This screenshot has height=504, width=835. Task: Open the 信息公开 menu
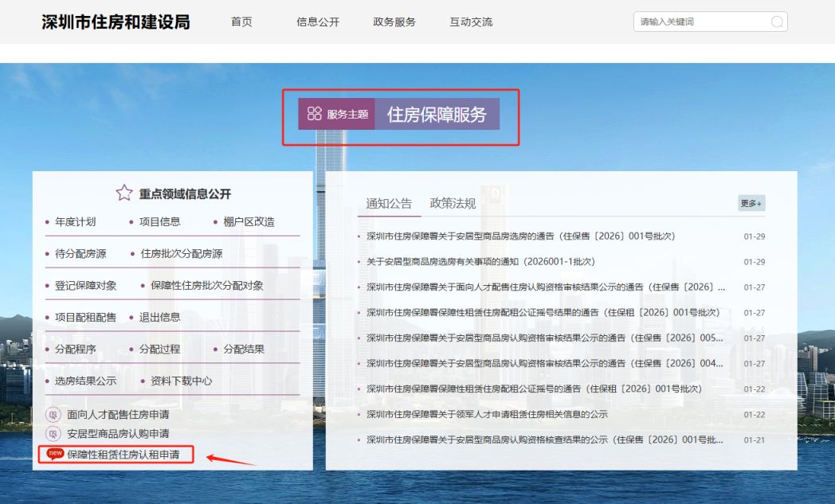coord(318,21)
